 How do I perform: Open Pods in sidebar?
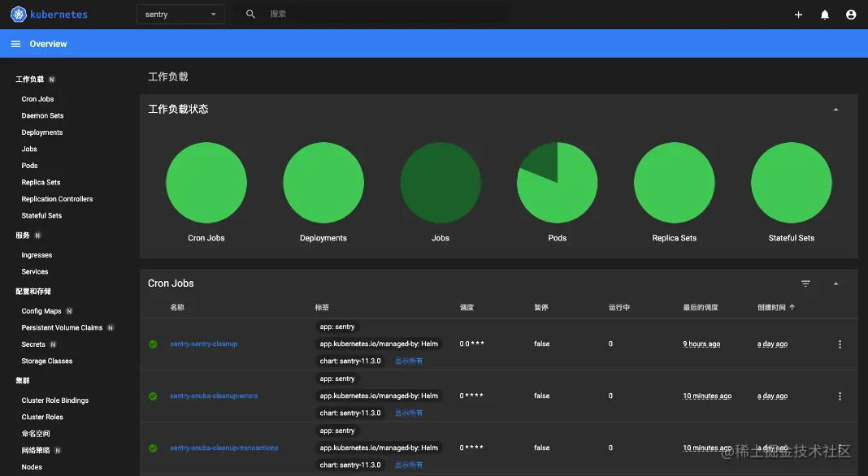pyautogui.click(x=29, y=166)
